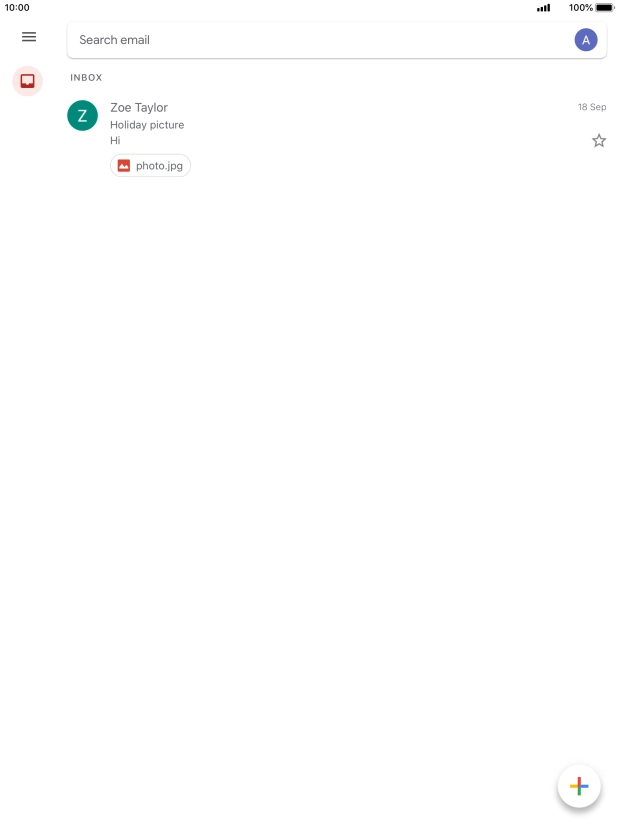
Task: Tap the 10:00 clock in status bar
Action: [17, 8]
